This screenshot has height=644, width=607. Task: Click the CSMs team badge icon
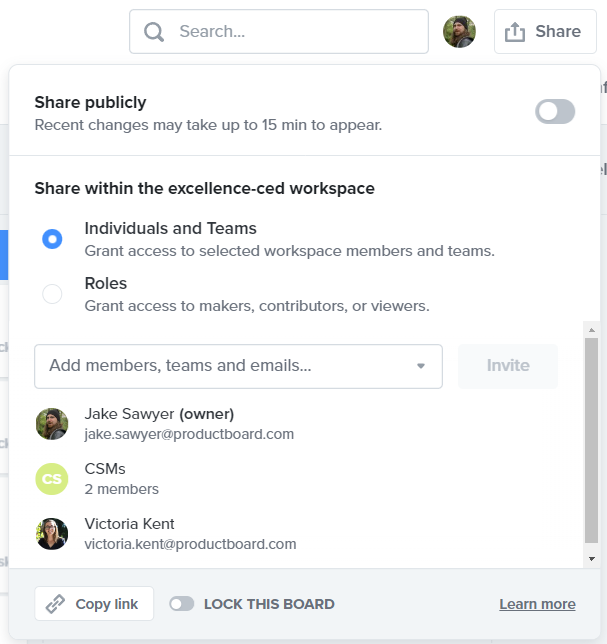point(52,479)
